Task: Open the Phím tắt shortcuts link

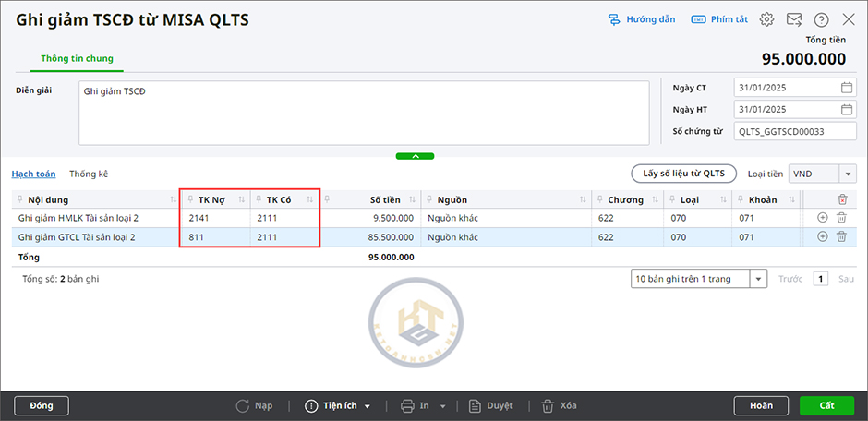Action: click(720, 19)
